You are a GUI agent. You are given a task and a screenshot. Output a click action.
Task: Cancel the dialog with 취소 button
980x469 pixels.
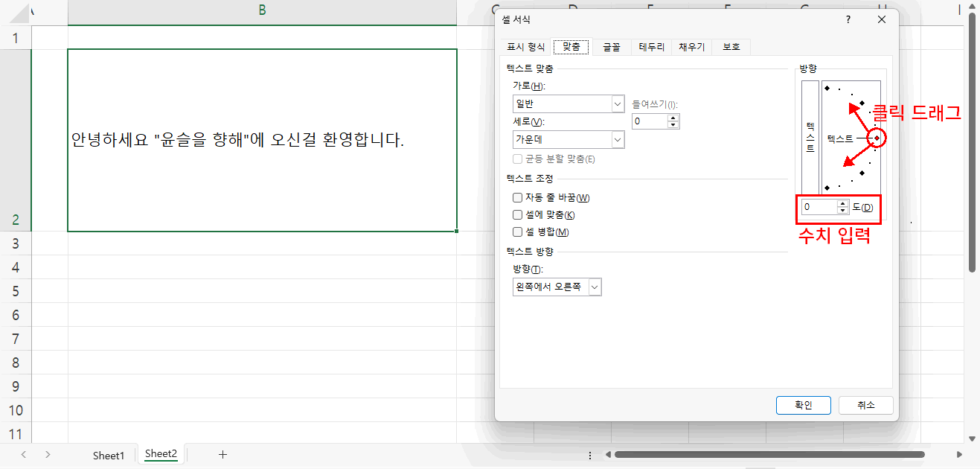click(865, 405)
